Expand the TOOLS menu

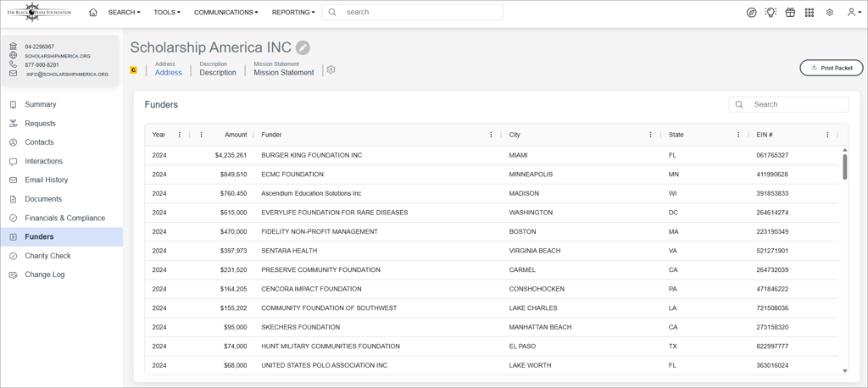[167, 12]
